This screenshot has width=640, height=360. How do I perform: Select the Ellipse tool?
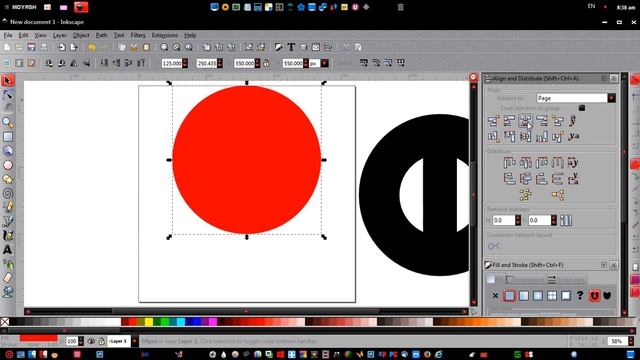[8, 165]
